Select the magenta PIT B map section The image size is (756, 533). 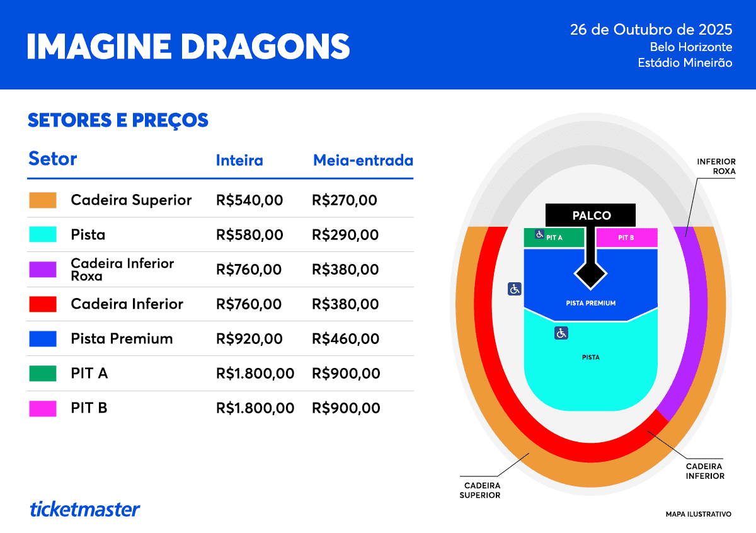tap(626, 238)
